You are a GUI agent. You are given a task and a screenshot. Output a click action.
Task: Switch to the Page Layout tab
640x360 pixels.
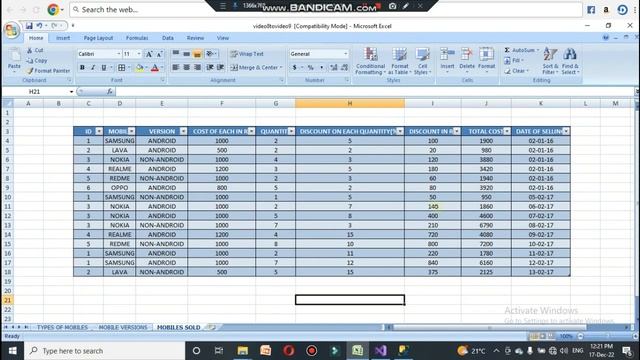coord(98,38)
